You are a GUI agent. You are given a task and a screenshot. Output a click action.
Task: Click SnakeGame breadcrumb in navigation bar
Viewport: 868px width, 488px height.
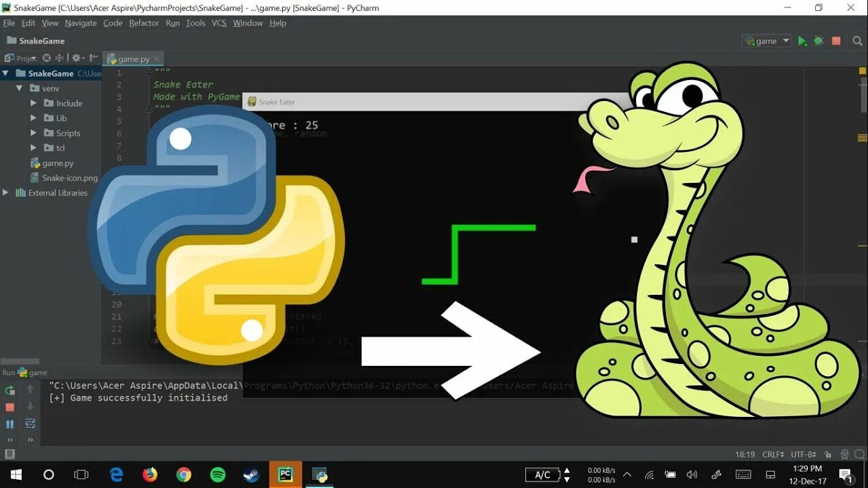(35, 41)
